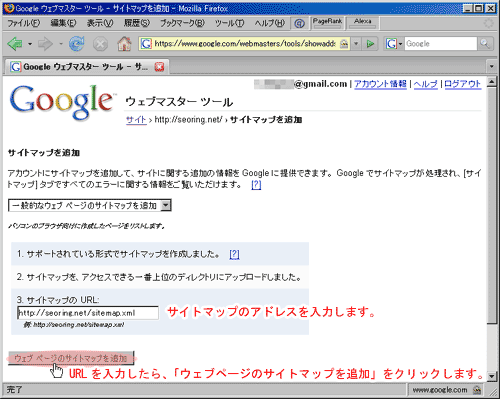Open the アカウント情報 link
Screen dimensions: 500x399
pos(380,84)
